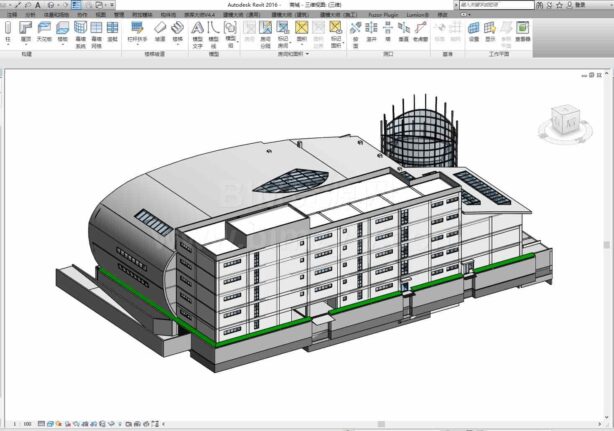Select the 栏杆扶手 (Railing) tool
Screen dimensions: 614x431
coord(137,32)
